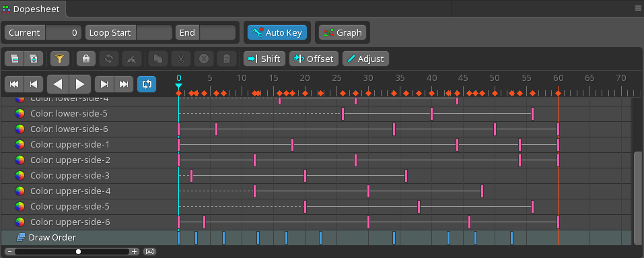The width and height of the screenshot is (644, 258).
Task: Collapse all rows icon
Action: tap(14, 59)
